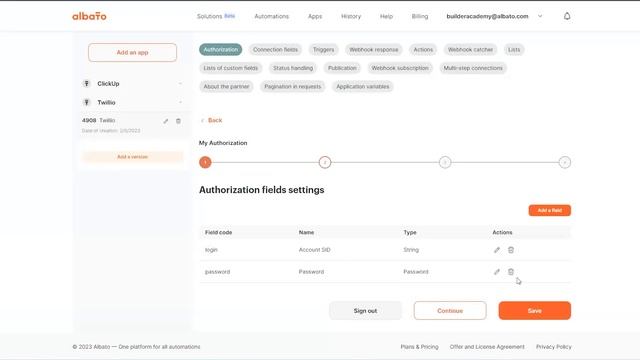The width and height of the screenshot is (640, 360).
Task: Click the Twilio app icon in sidebar
Action: (x=87, y=102)
